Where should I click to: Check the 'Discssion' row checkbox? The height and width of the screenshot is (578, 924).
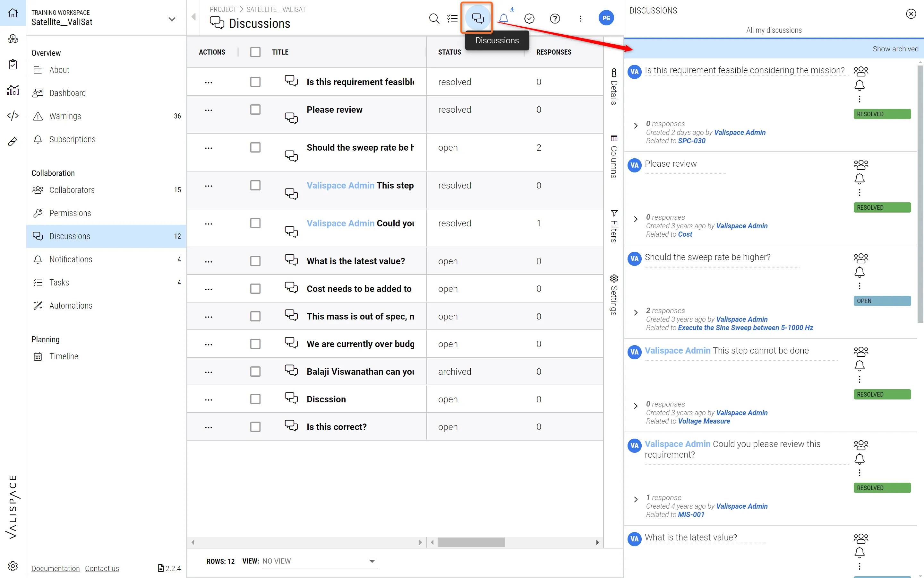pos(255,399)
